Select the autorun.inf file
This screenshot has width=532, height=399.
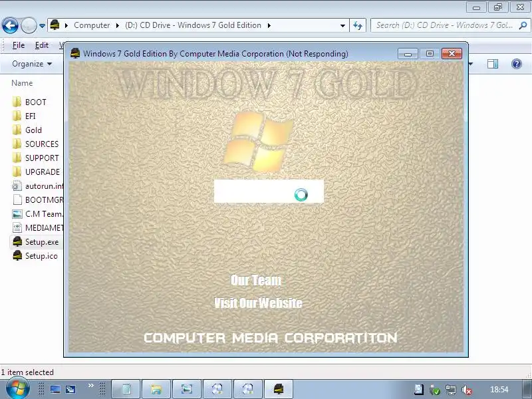pyautogui.click(x=37, y=186)
